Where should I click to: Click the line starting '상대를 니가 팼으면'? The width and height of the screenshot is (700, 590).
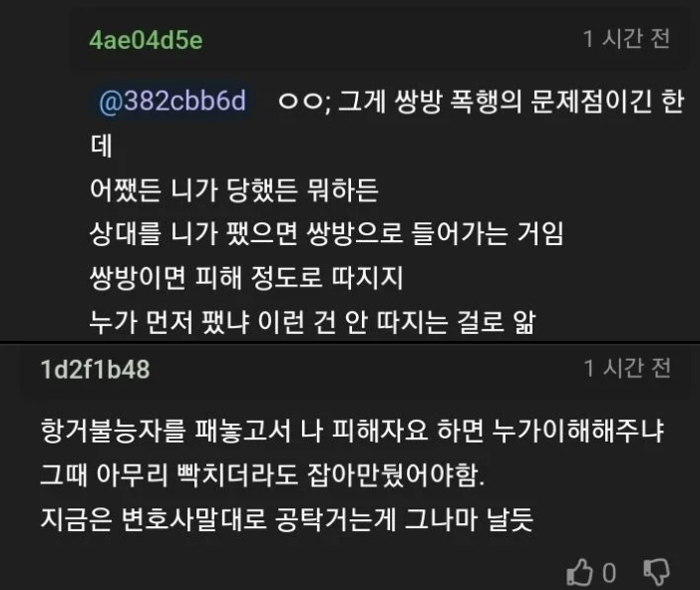326,234
